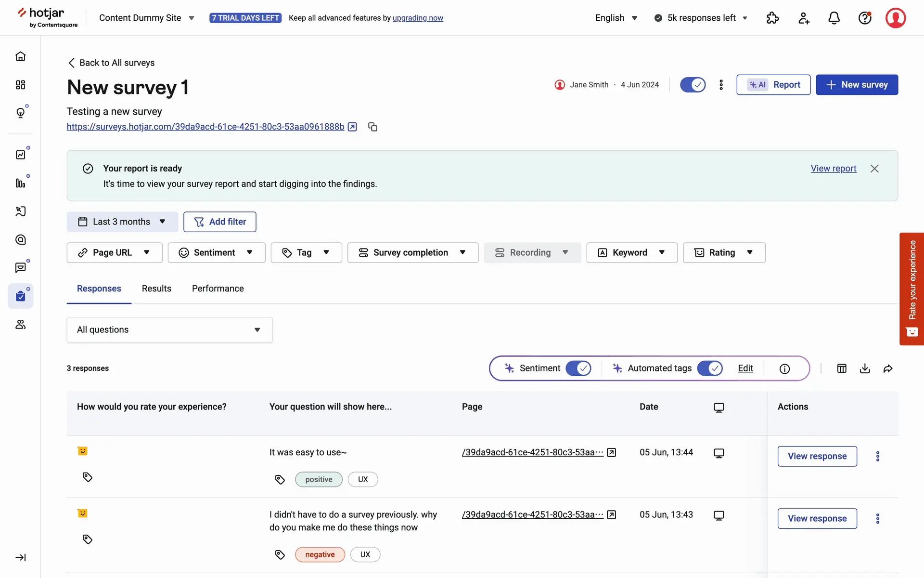Open the Last 3 months date dropdown
Screen dimensions: 924x578
pos(122,222)
